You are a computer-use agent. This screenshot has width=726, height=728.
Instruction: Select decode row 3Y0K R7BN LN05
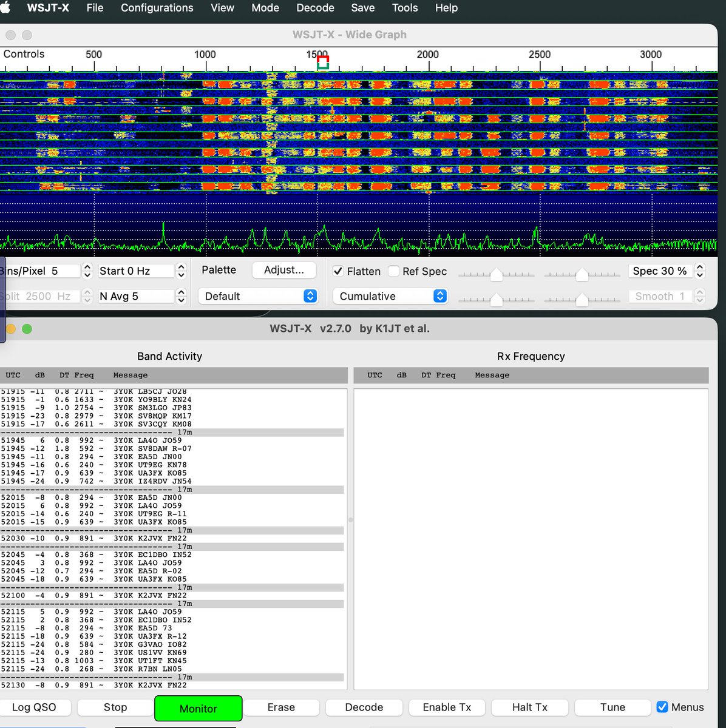(173, 669)
